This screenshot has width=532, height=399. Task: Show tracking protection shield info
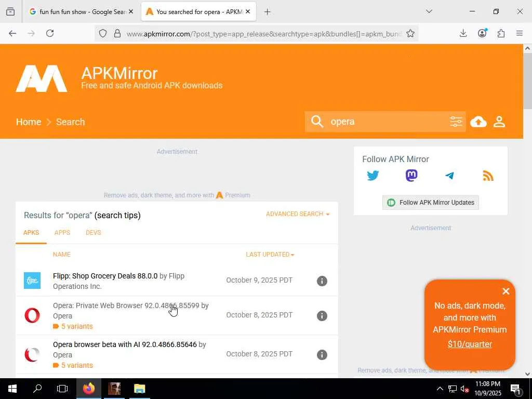[103, 33]
